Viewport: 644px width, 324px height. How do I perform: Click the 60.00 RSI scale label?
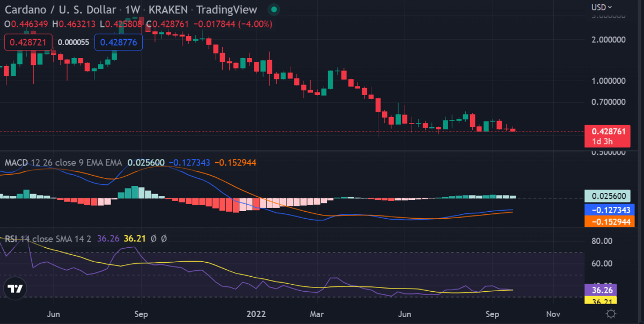(602, 263)
